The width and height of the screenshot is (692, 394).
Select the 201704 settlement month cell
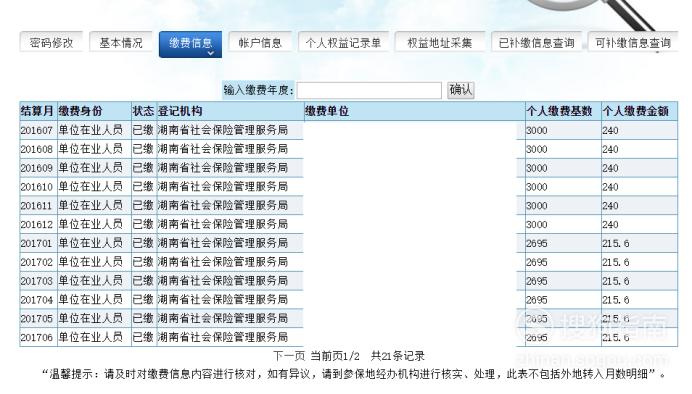point(37,300)
